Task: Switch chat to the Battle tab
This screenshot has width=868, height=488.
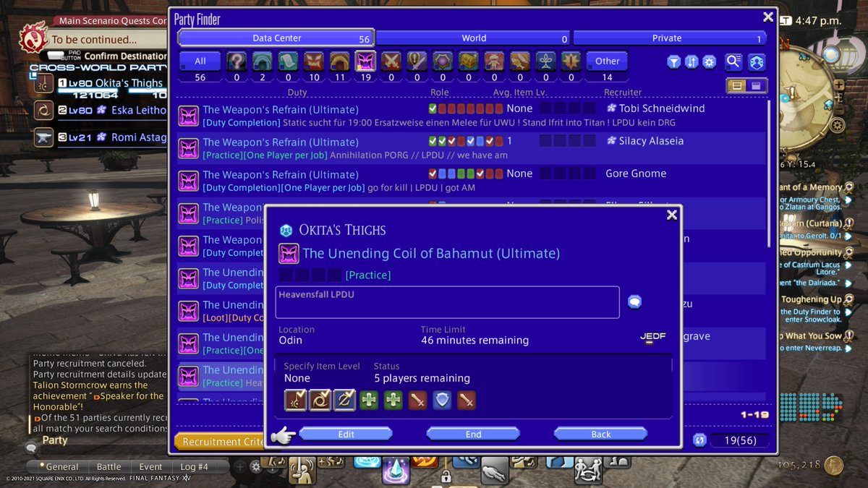Action: 109,467
